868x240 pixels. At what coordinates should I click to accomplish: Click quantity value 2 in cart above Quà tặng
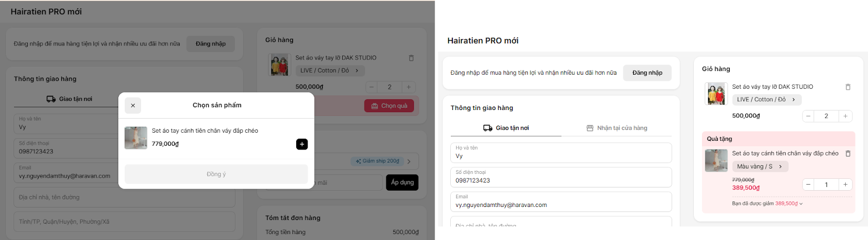(x=826, y=116)
